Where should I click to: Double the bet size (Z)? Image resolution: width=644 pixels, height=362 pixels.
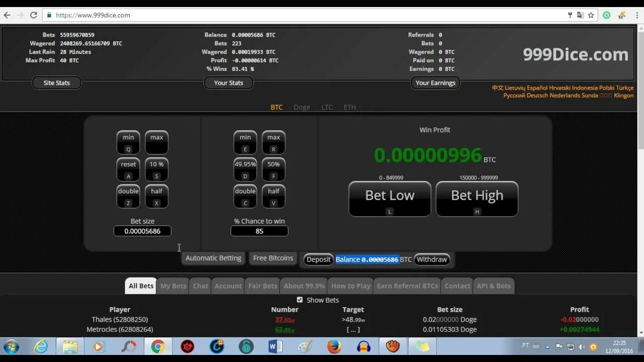(128, 196)
